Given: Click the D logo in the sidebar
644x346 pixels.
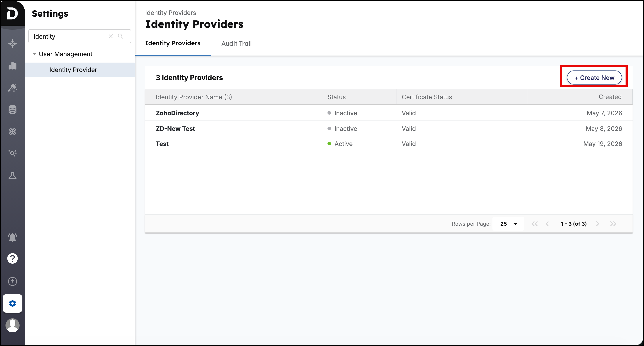Looking at the screenshot, I should point(12,13).
